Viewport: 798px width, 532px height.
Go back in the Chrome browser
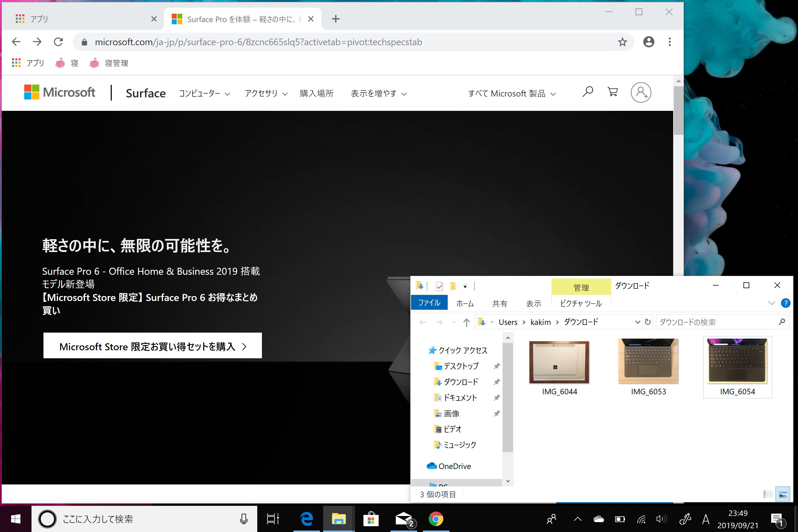click(16, 42)
